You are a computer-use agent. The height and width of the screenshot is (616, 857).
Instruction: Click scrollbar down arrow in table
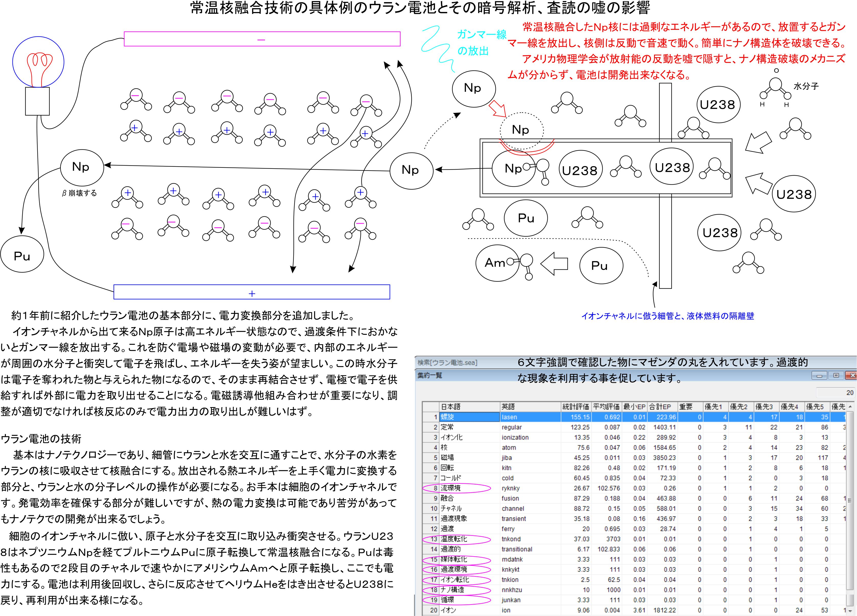[850, 611]
